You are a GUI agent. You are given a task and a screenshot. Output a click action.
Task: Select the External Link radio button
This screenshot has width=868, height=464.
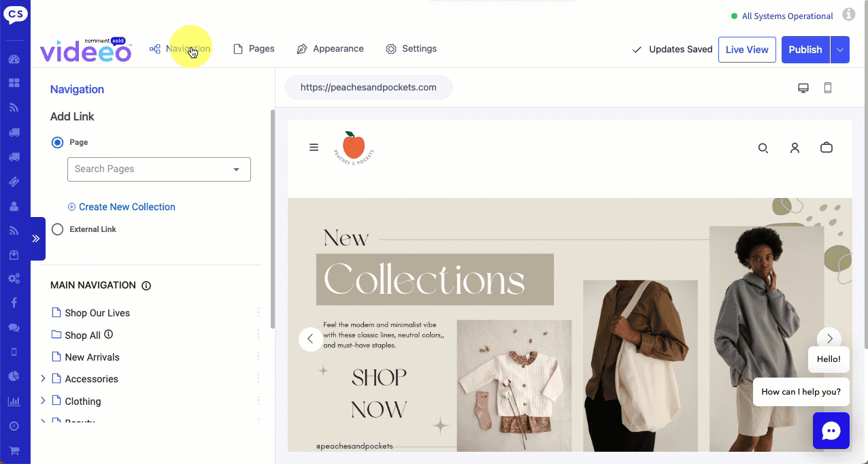[58, 229]
